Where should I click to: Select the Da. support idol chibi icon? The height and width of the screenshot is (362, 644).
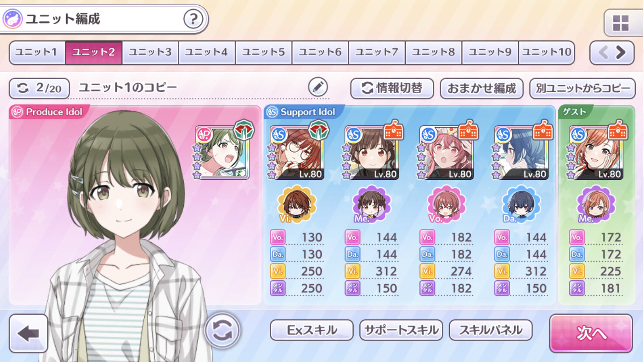click(520, 204)
